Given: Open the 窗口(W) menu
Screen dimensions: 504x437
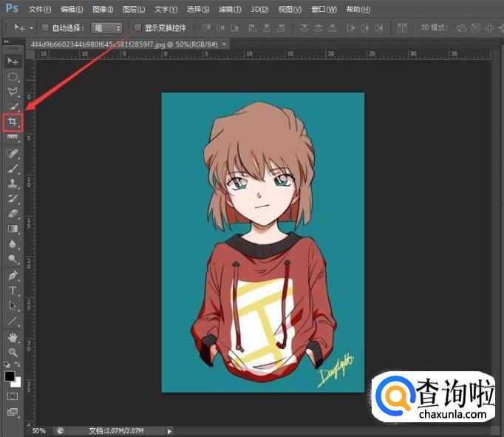Looking at the screenshot, I should 324,10.
